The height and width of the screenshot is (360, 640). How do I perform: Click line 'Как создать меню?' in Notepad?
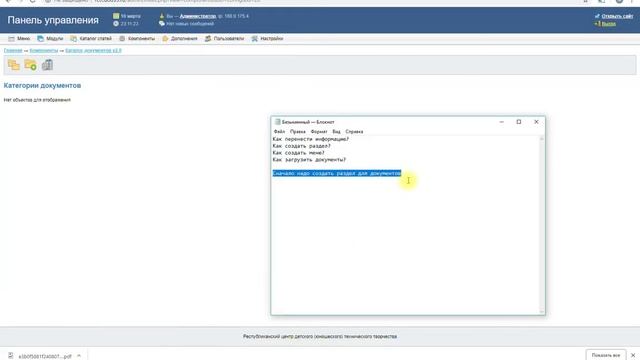[x=298, y=153]
